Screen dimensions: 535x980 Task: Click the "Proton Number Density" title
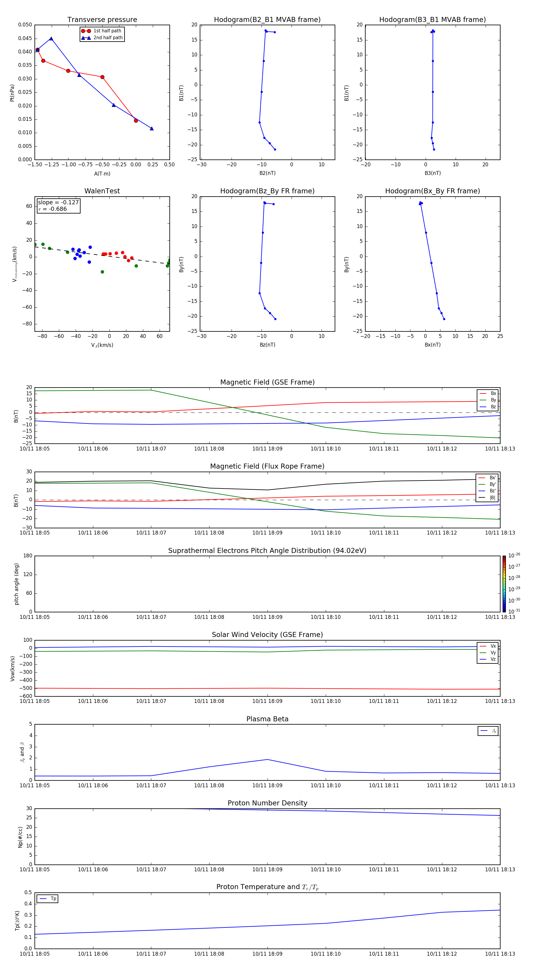tap(267, 803)
